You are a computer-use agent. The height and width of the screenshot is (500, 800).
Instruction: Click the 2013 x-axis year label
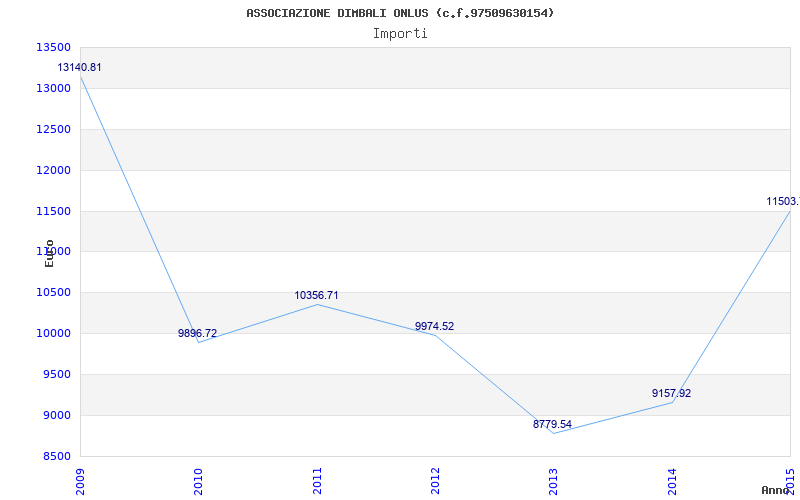[554, 481]
